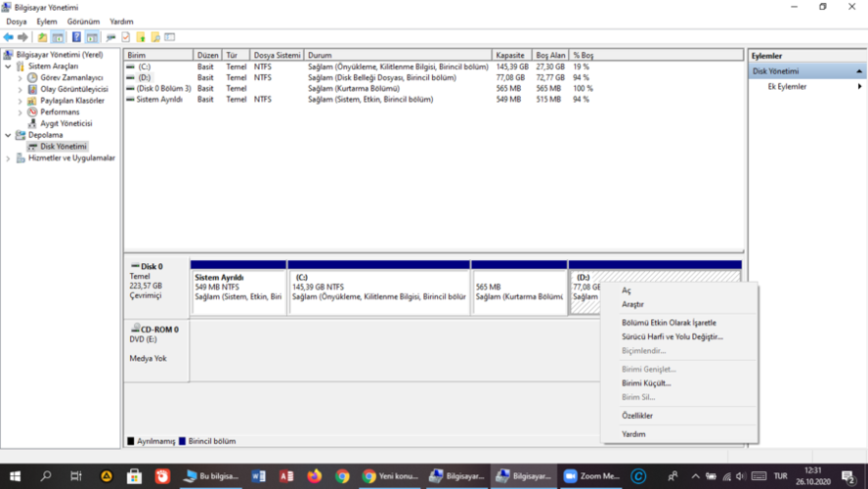Select Aygıt Yöneticisi in the tree

65,123
